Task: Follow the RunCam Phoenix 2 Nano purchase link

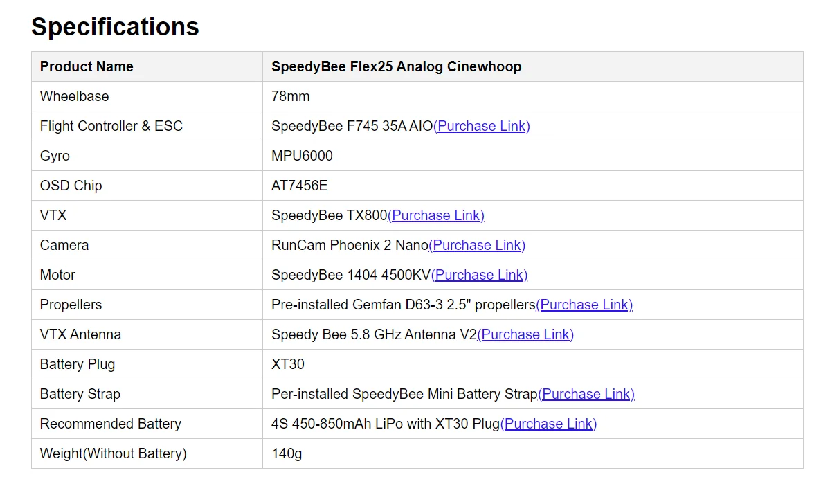Action: click(476, 245)
